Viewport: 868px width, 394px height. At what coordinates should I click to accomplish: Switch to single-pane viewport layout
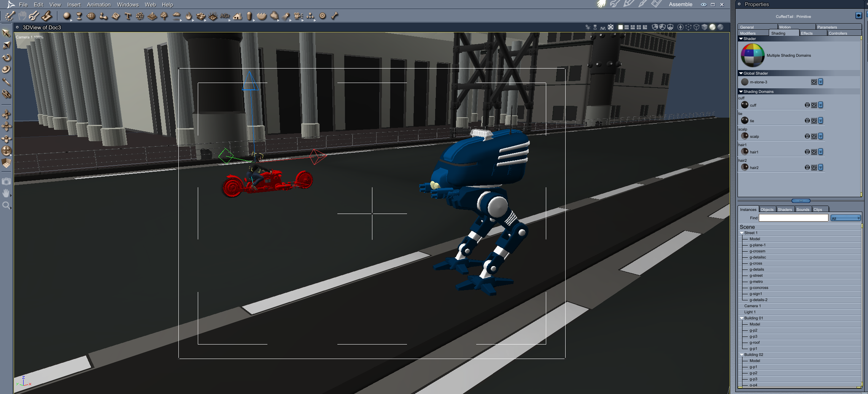coord(620,27)
